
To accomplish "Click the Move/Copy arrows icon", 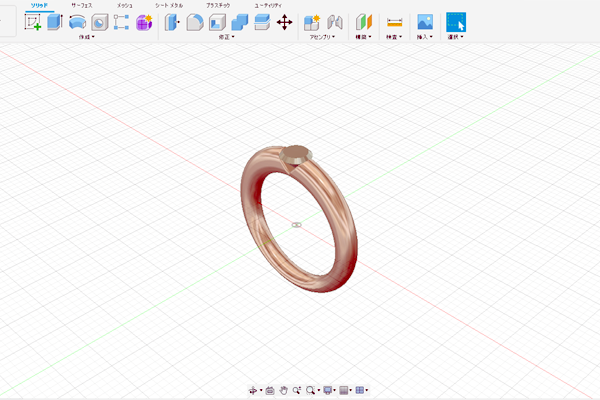I will [x=283, y=22].
